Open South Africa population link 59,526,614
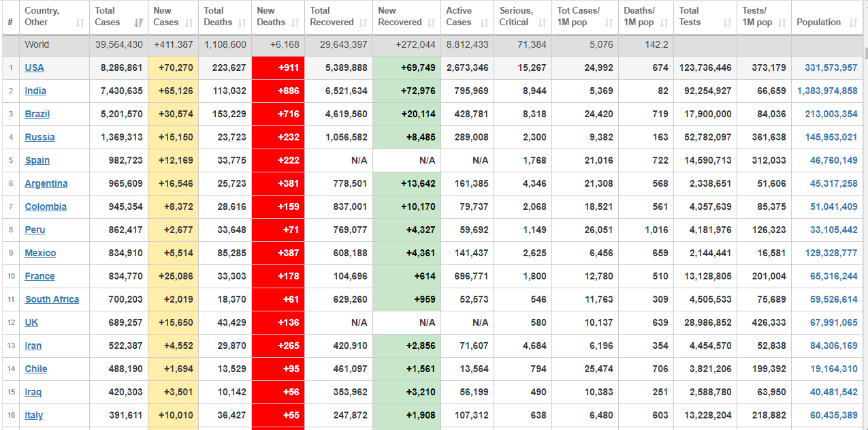The image size is (868, 430). coord(834,299)
